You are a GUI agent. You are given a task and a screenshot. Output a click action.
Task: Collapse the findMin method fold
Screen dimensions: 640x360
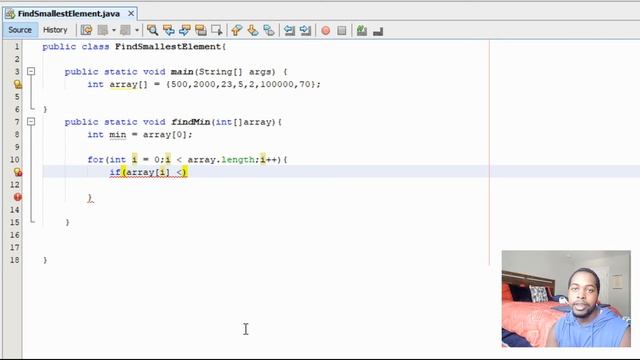click(31, 122)
